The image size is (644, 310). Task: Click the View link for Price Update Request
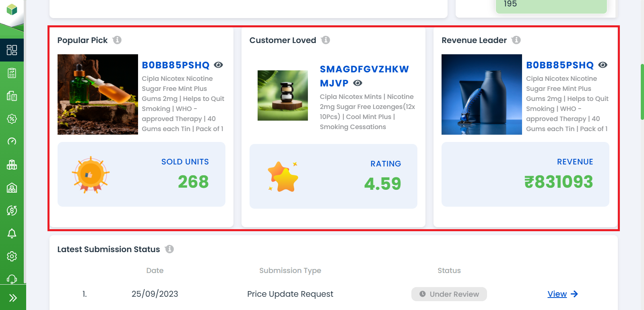[557, 294]
